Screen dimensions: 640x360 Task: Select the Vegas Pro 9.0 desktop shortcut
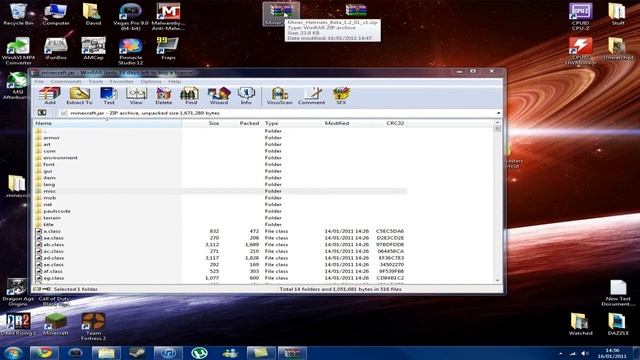pyautogui.click(x=131, y=17)
